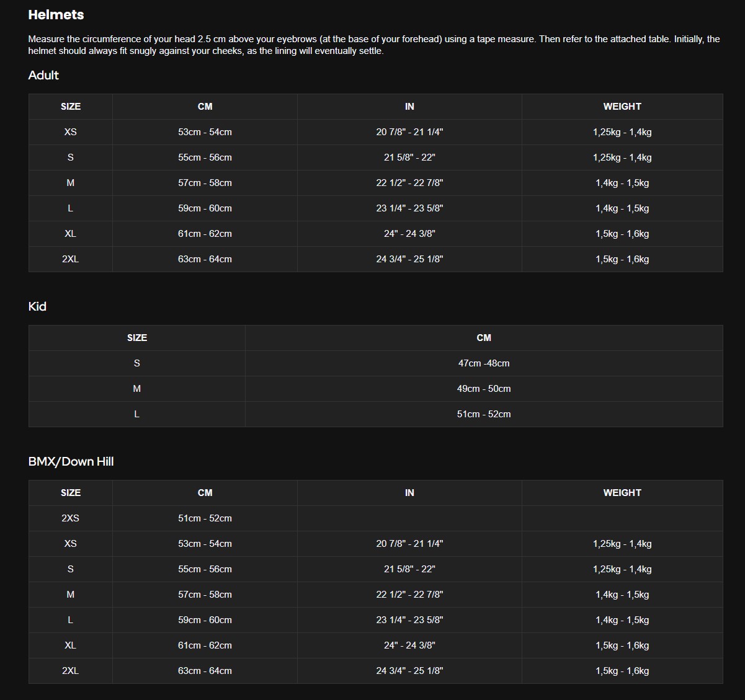The image size is (745, 700).
Task: Click M size cell in Adult table
Action: coord(71,183)
